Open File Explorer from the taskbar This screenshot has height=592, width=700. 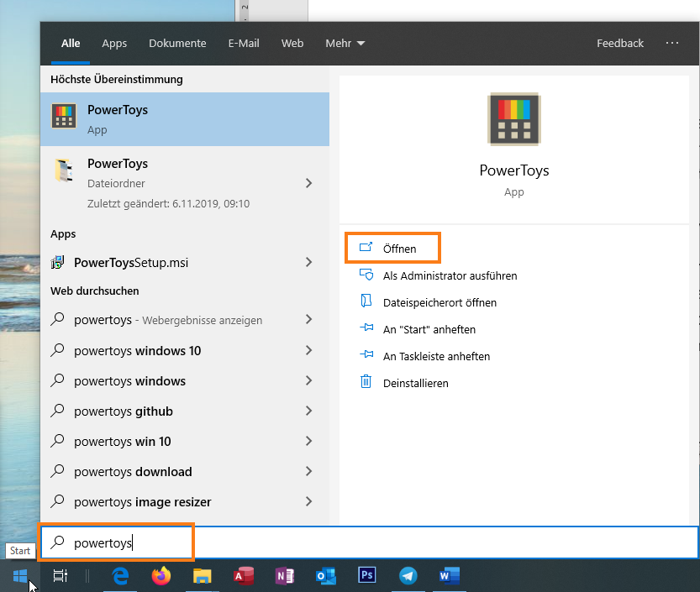click(203, 576)
